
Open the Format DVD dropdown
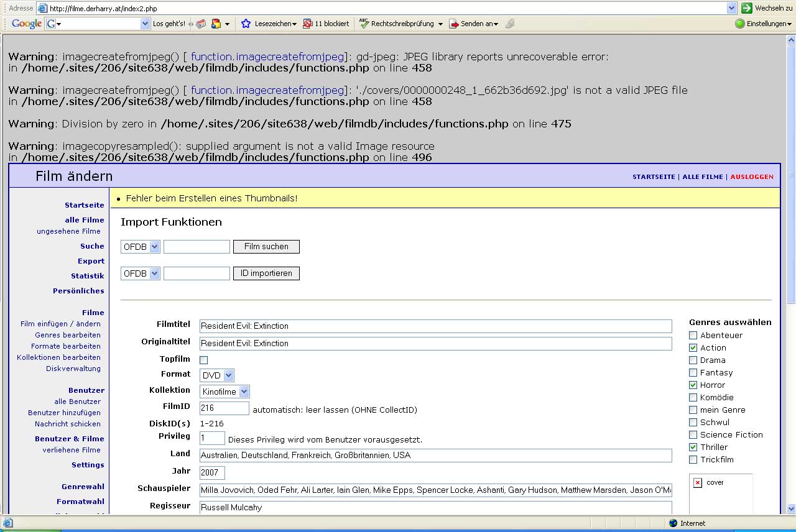(228, 375)
